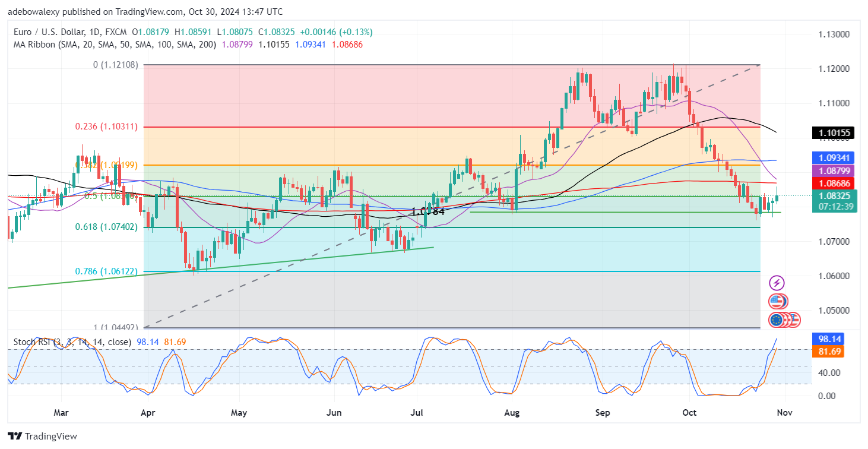
Task: Click the red 1.08686 price-axis tag
Action: [833, 184]
